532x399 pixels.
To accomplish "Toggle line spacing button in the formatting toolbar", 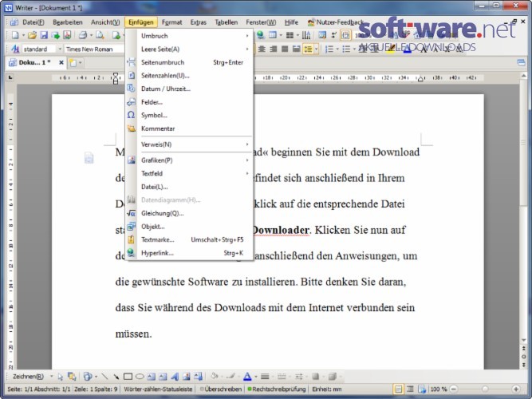I will pos(308,49).
